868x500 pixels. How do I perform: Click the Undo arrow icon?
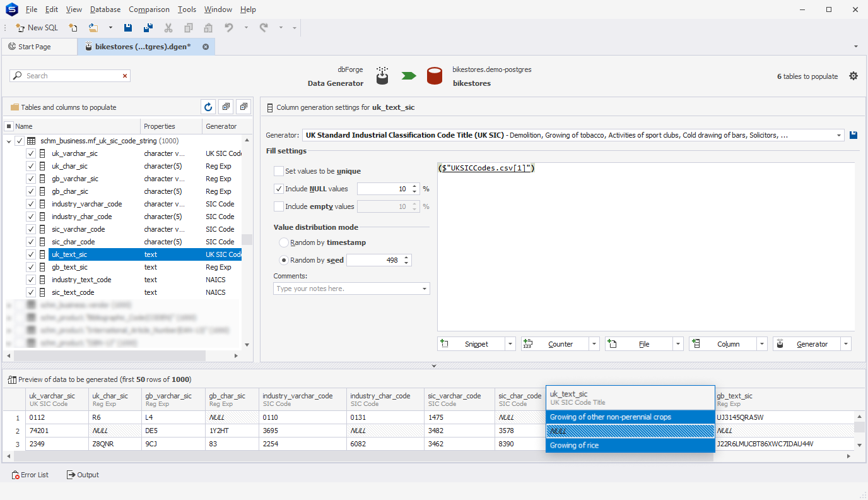tap(229, 28)
